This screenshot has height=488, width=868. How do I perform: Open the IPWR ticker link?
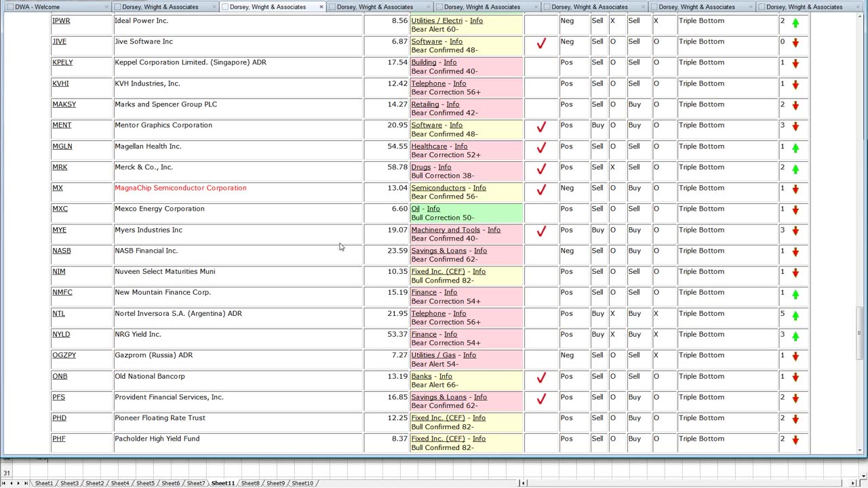[61, 21]
